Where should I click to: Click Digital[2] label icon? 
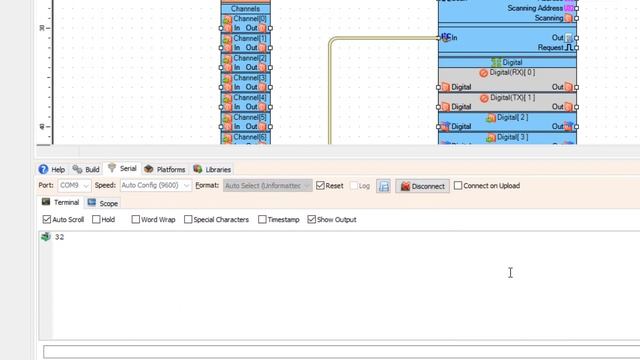point(491,118)
